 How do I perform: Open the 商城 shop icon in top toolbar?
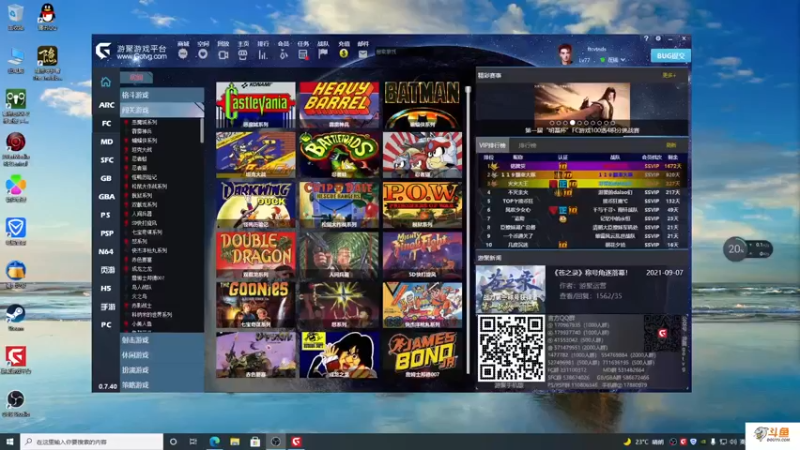[183, 54]
